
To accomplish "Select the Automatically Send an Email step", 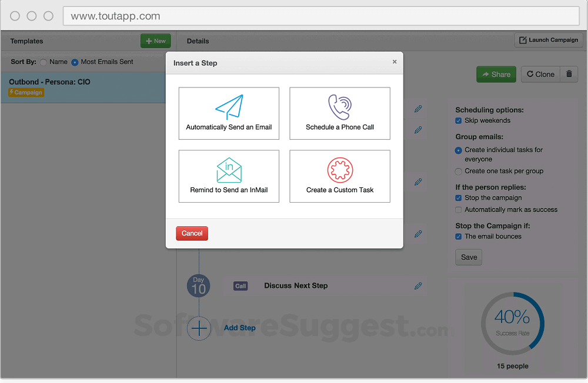I will point(228,113).
